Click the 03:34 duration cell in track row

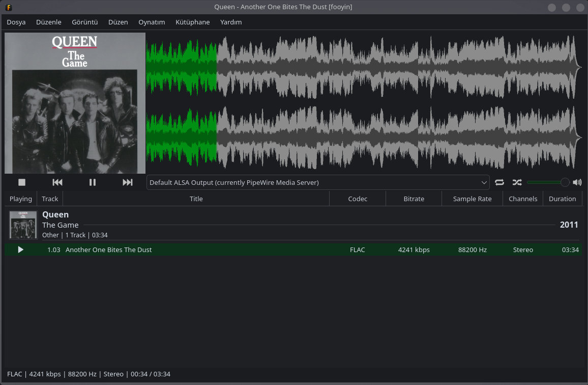[570, 250]
